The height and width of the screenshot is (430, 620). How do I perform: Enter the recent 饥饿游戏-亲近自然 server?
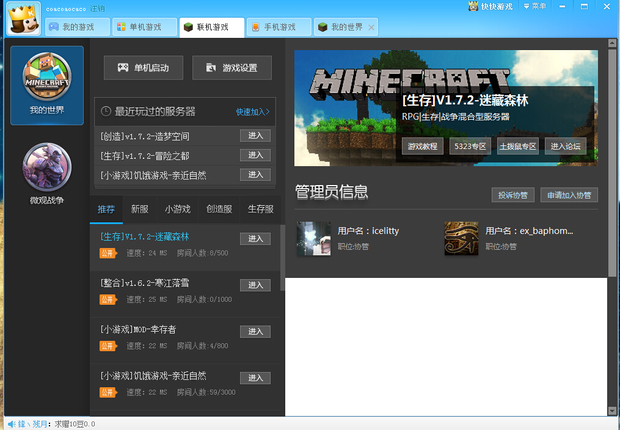point(255,174)
